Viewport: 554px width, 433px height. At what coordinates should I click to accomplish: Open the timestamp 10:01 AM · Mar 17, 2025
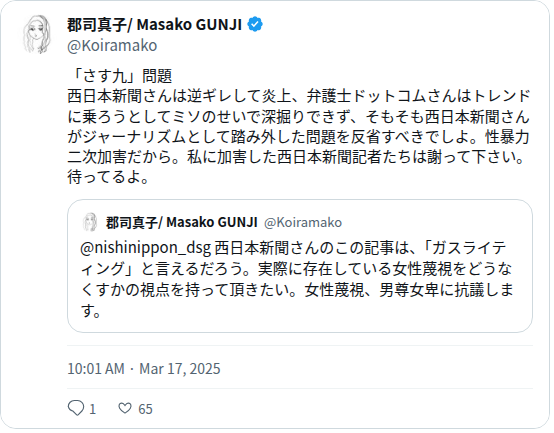(144, 368)
